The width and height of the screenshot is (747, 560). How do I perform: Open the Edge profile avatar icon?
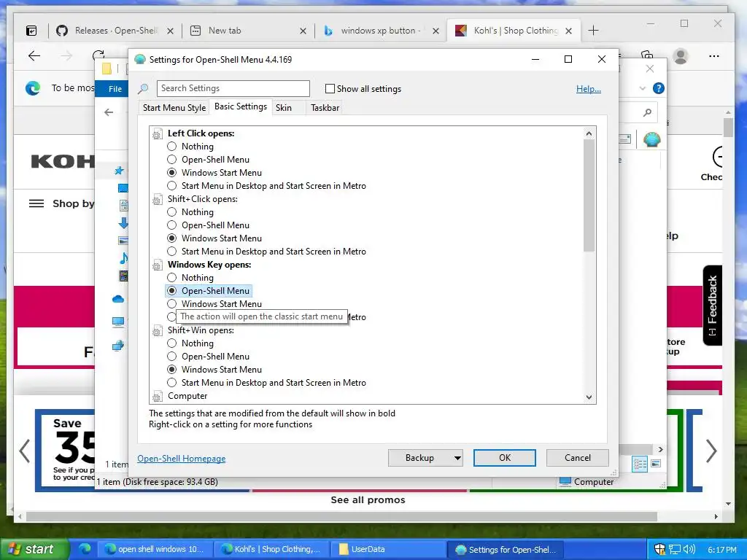click(681, 56)
